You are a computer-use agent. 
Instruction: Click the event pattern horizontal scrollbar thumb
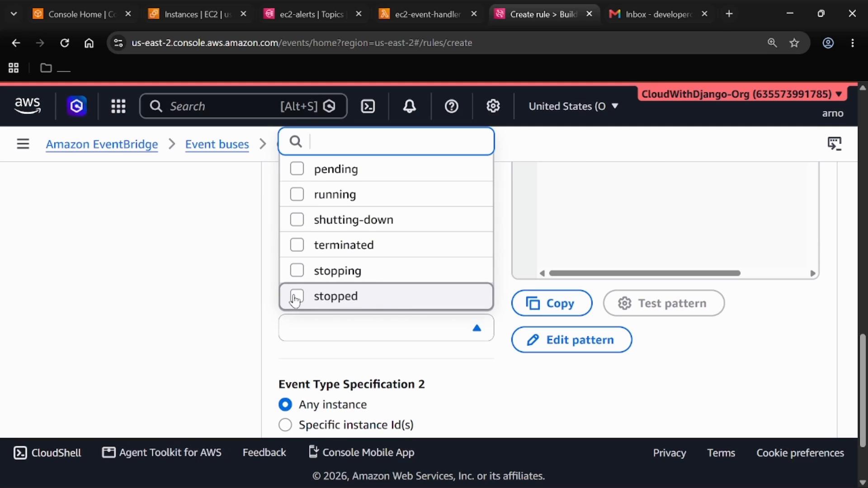[645, 273]
